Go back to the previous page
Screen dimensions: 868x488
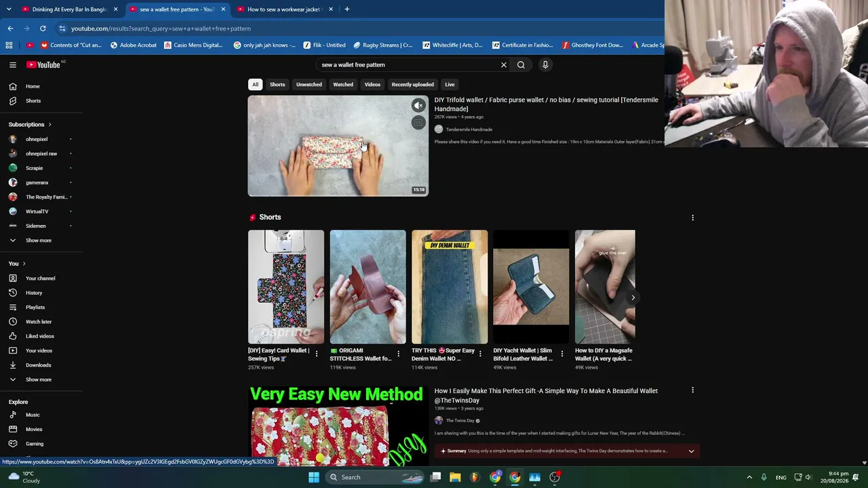10,28
